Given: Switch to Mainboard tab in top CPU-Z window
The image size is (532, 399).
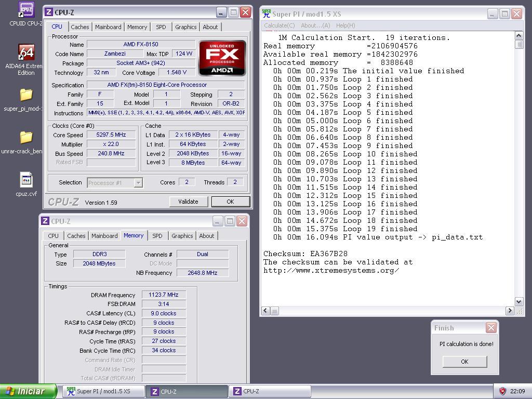Looking at the screenshot, I should (x=108, y=27).
